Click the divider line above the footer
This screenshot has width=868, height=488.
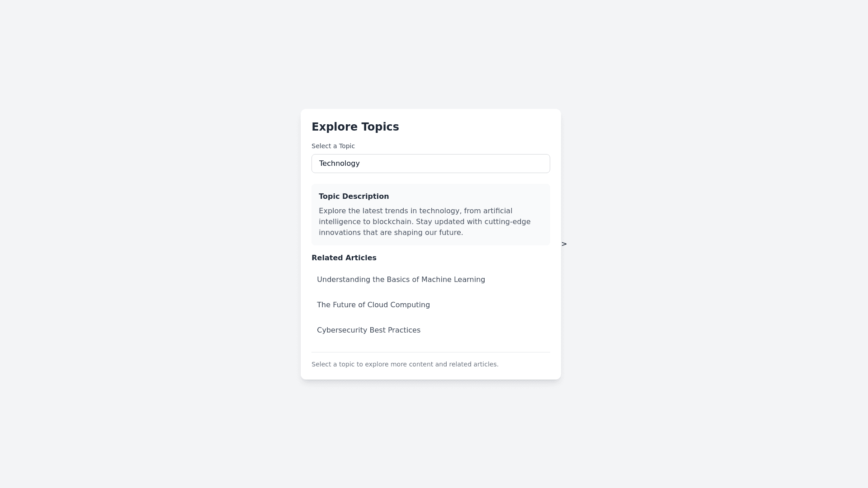[430, 352]
